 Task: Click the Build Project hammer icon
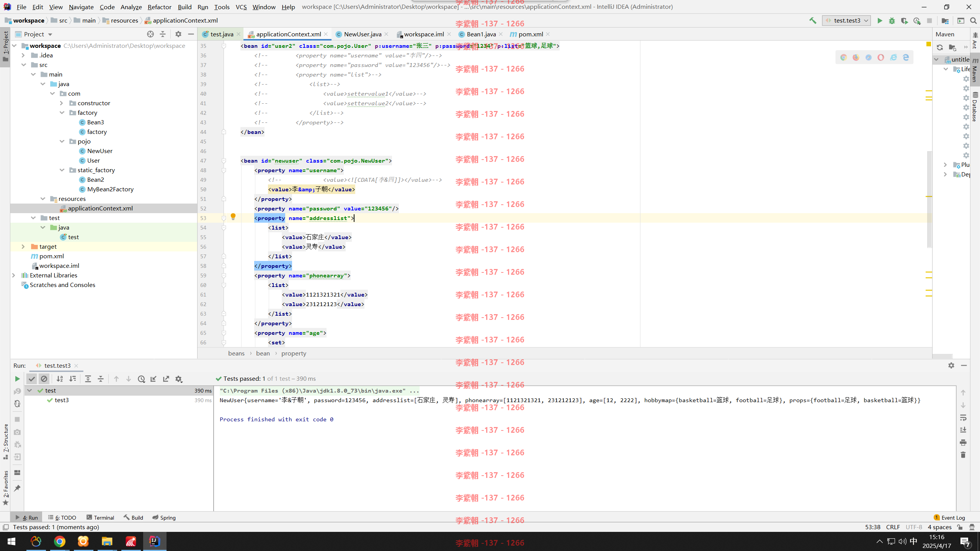coord(812,21)
